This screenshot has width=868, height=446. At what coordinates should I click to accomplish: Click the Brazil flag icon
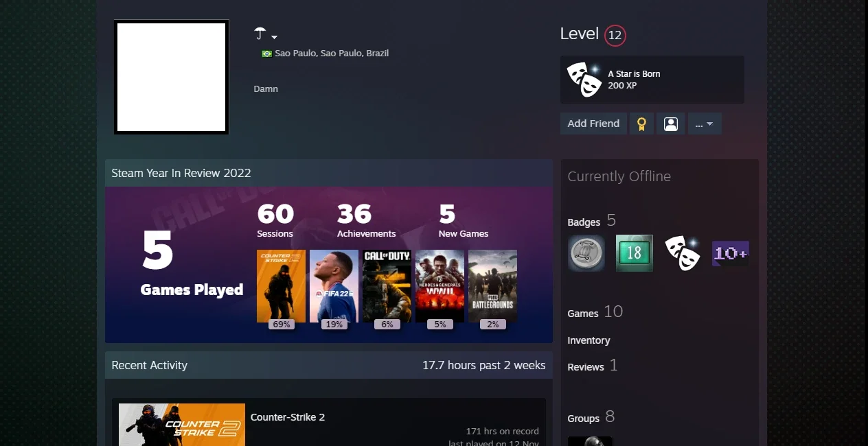pyautogui.click(x=266, y=54)
